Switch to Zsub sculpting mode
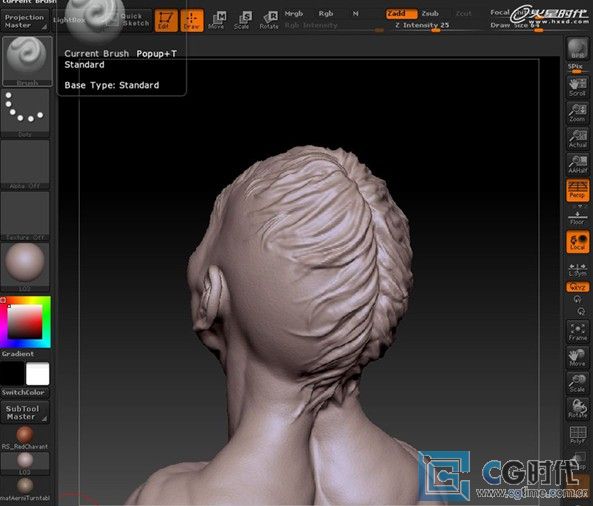 click(430, 14)
